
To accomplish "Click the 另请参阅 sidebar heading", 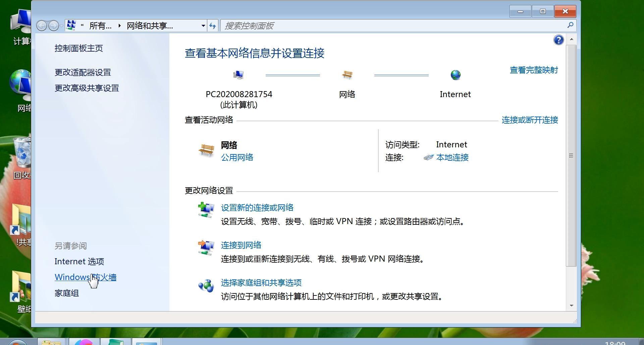I will (x=71, y=246).
